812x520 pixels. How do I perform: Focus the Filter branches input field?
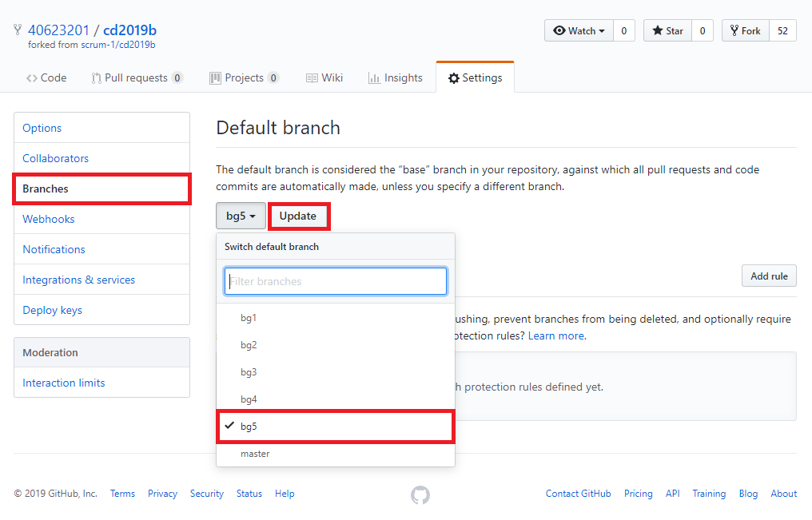click(336, 281)
